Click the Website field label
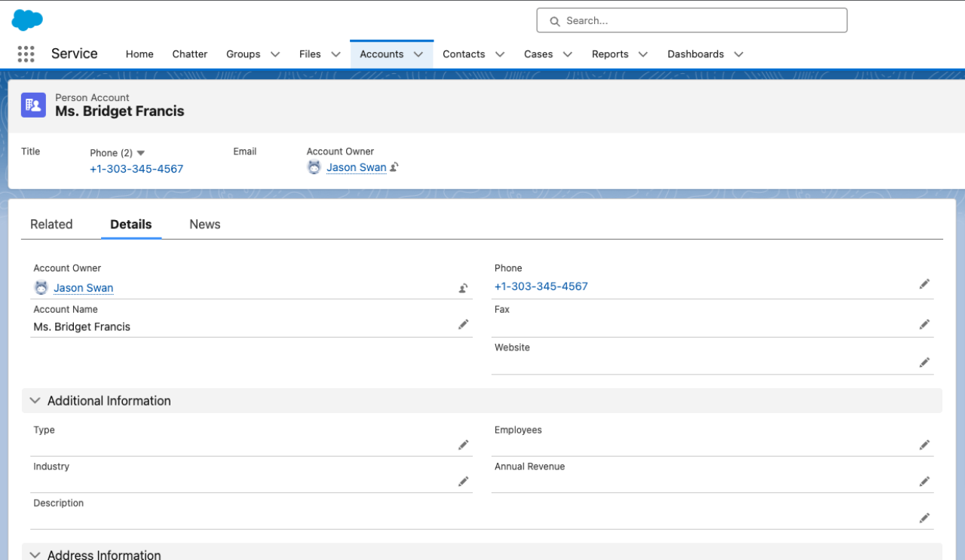The height and width of the screenshot is (560, 965). coord(512,347)
